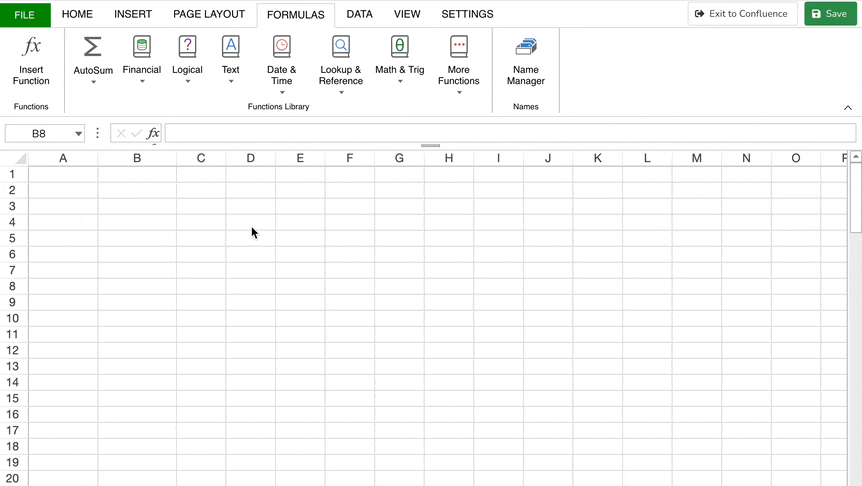862x486 pixels.
Task: Click the select-all corner triangle of the grid
Action: (x=20, y=159)
